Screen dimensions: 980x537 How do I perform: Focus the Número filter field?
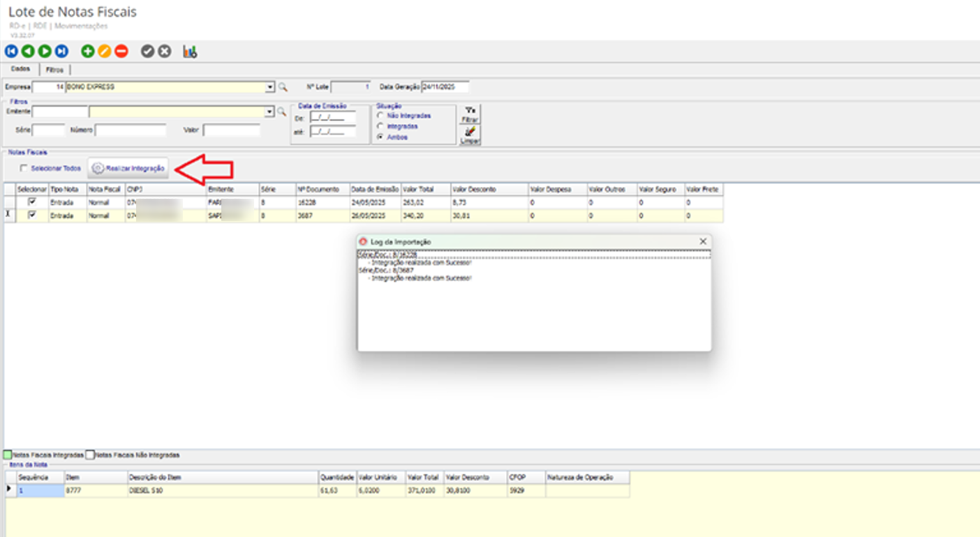click(x=131, y=130)
